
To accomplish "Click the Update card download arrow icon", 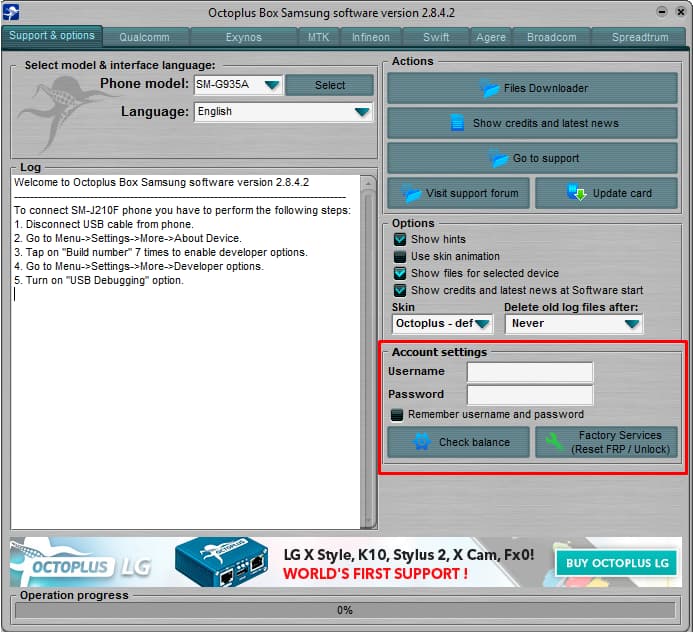I will (577, 193).
